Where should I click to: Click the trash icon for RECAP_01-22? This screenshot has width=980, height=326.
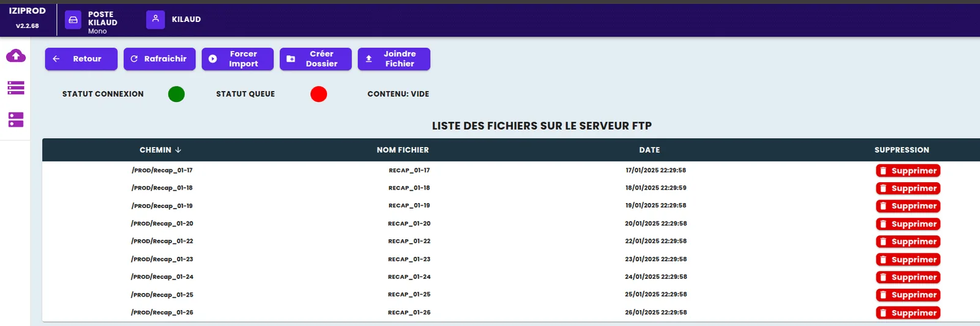pos(883,242)
